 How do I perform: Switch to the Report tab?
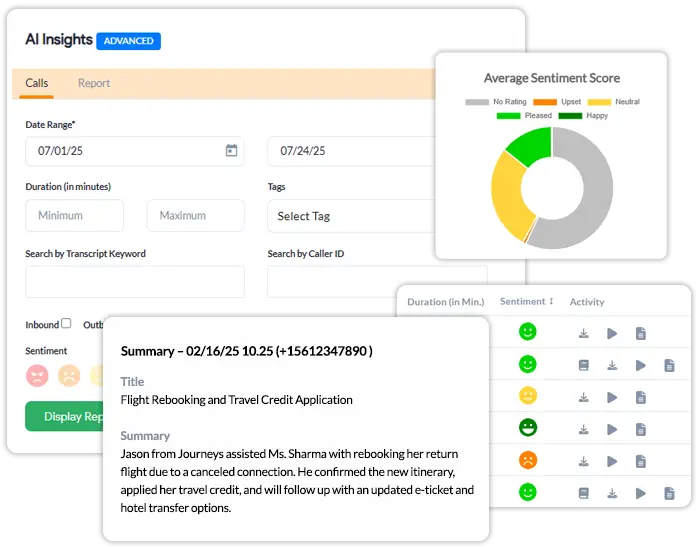(94, 83)
